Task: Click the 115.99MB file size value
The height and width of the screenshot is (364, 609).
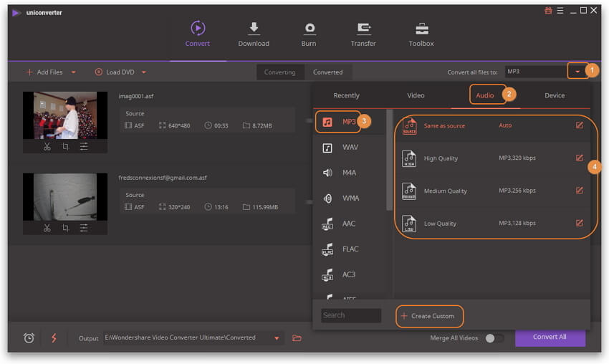Action: 265,207
